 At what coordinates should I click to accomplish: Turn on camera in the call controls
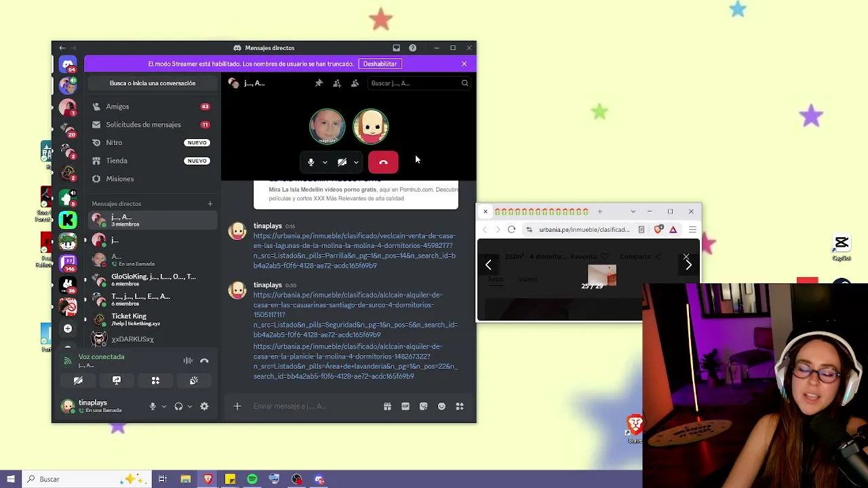342,162
